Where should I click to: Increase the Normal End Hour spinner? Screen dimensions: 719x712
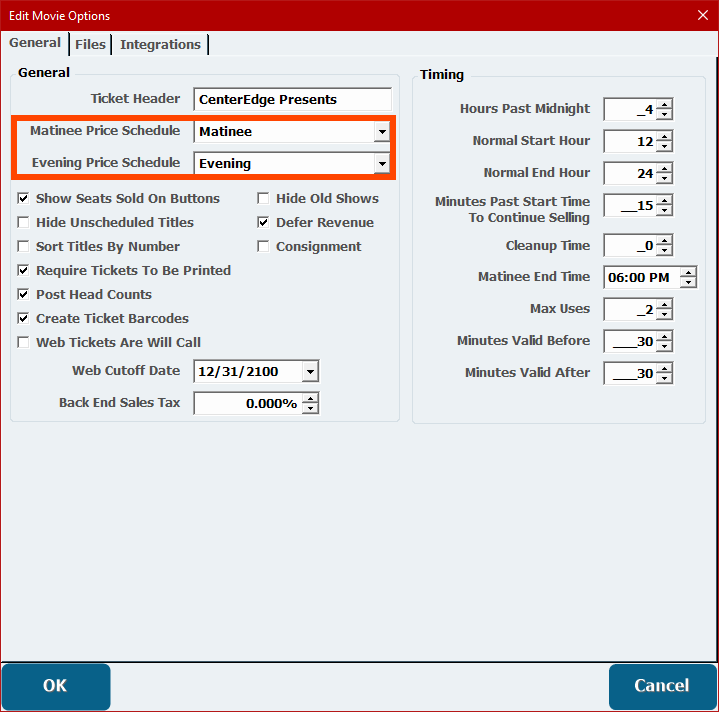click(x=665, y=168)
